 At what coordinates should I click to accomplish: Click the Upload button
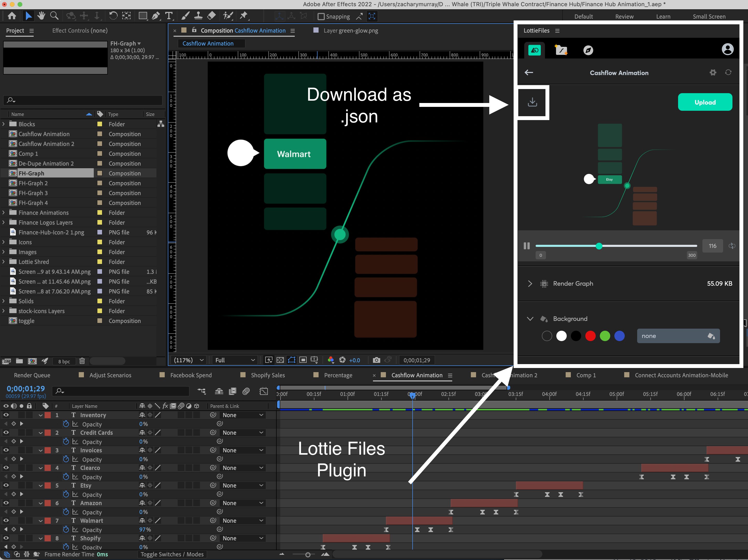(x=705, y=102)
